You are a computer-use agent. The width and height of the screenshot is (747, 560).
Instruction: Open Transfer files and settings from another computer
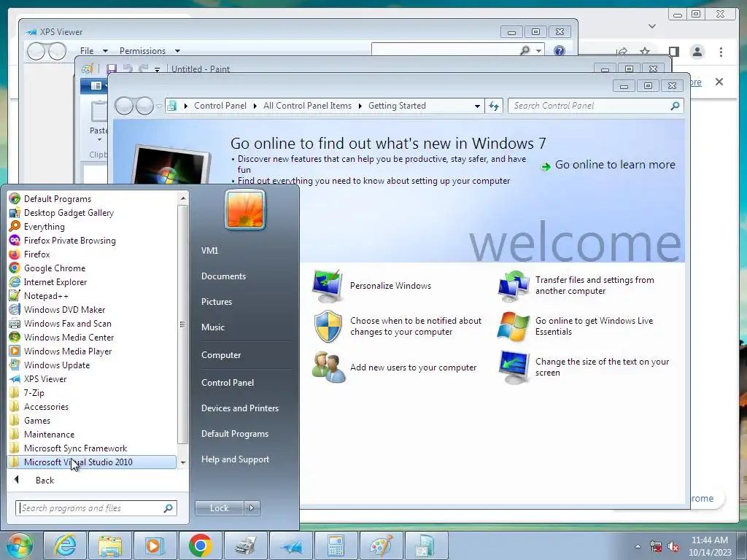pyautogui.click(x=594, y=285)
